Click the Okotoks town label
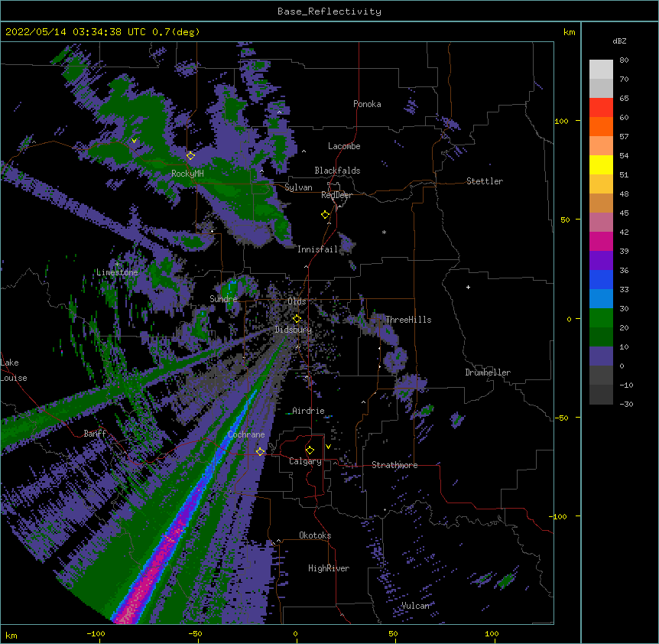 pyautogui.click(x=315, y=535)
